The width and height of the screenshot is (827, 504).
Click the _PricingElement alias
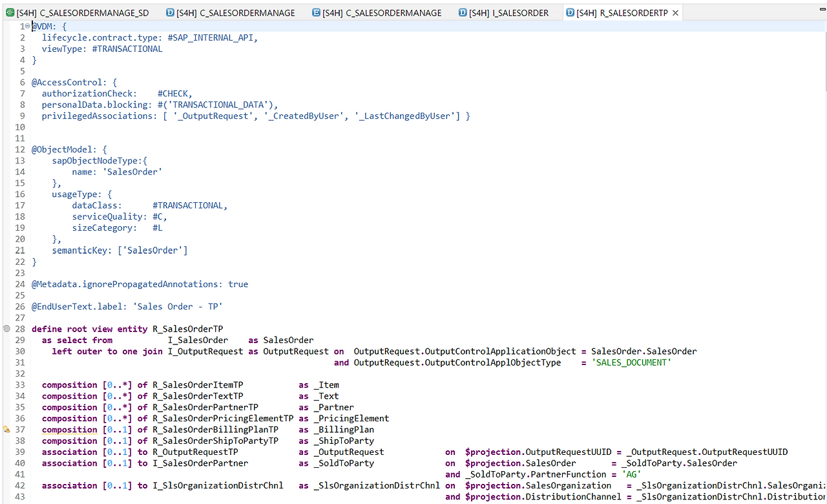[351, 419]
